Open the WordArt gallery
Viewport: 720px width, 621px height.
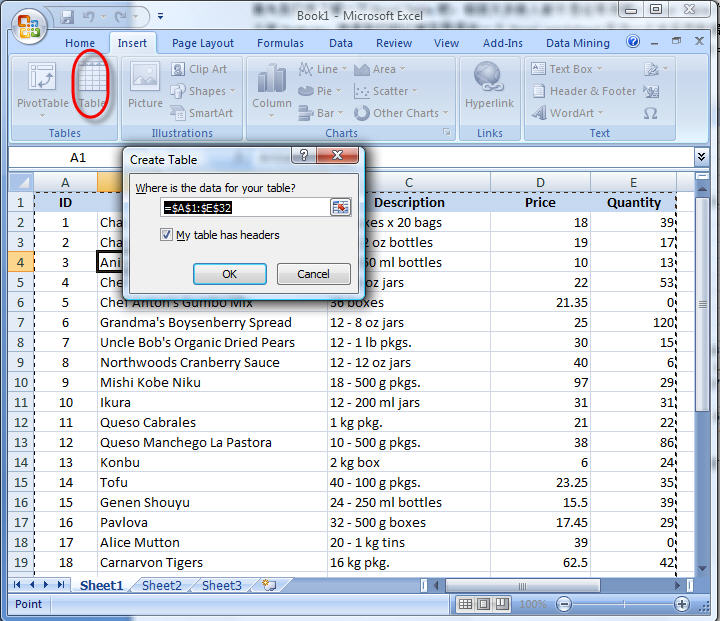[567, 113]
